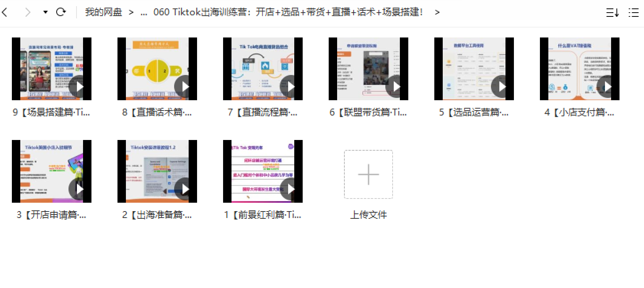Go back with the left arrow

point(5,12)
